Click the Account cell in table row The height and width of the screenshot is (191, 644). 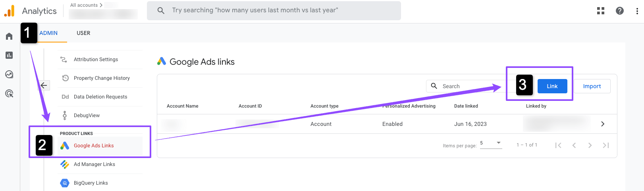tap(321, 124)
